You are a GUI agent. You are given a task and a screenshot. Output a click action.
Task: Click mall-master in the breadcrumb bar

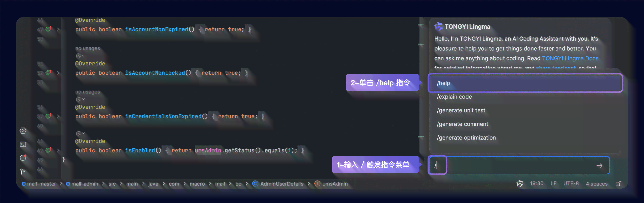pyautogui.click(x=39, y=184)
